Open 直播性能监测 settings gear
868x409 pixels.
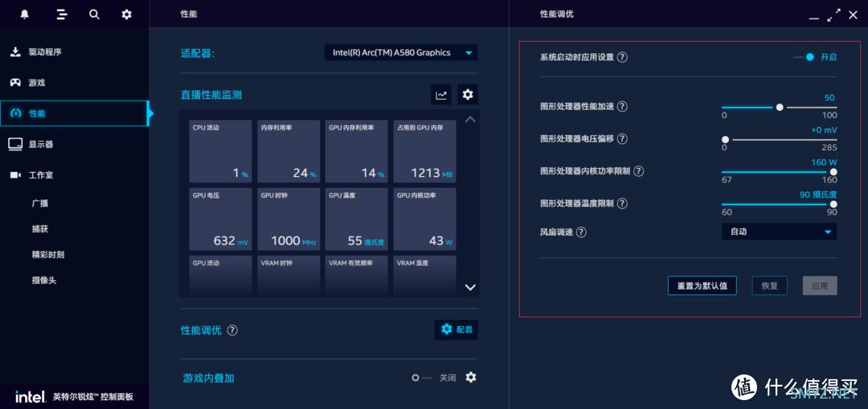pos(468,95)
